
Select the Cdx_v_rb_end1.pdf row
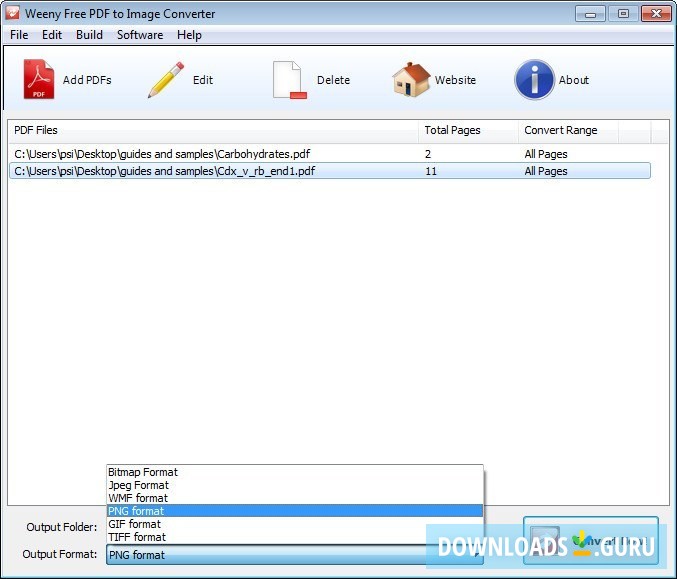330,171
